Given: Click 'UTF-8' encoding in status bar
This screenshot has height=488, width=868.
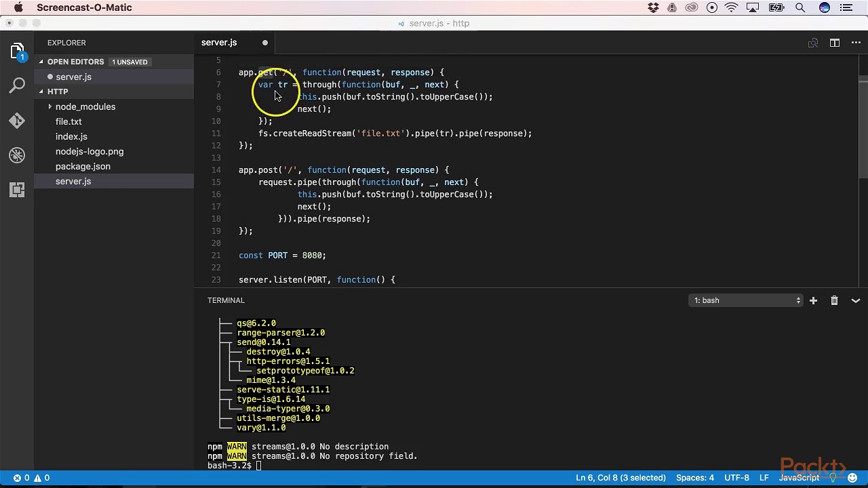Looking at the screenshot, I should point(736,478).
